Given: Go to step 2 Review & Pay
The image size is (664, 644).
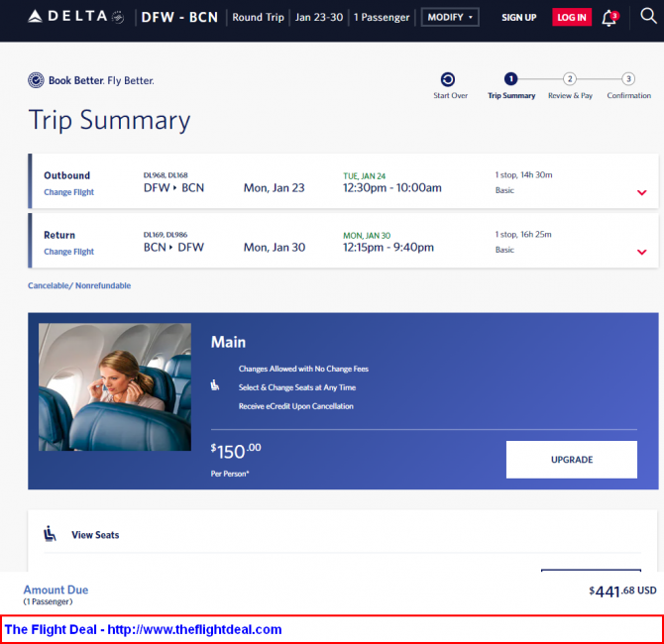Looking at the screenshot, I should (570, 78).
